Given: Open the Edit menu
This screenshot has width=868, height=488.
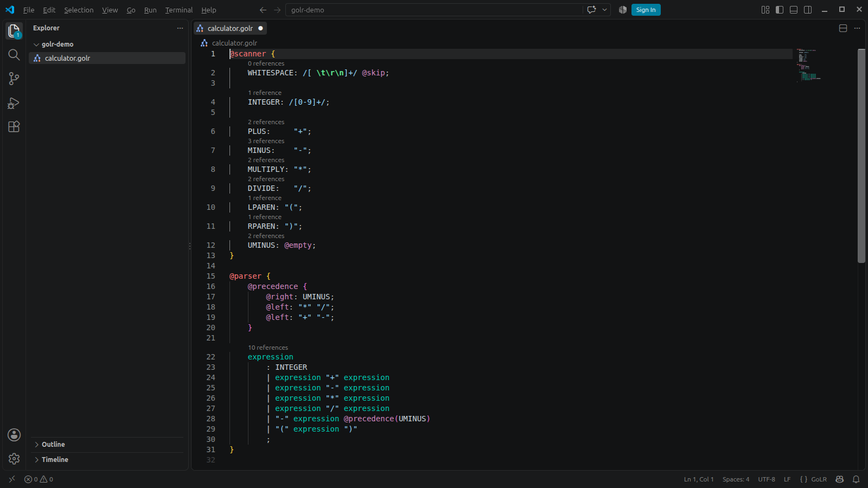Looking at the screenshot, I should [x=49, y=10].
